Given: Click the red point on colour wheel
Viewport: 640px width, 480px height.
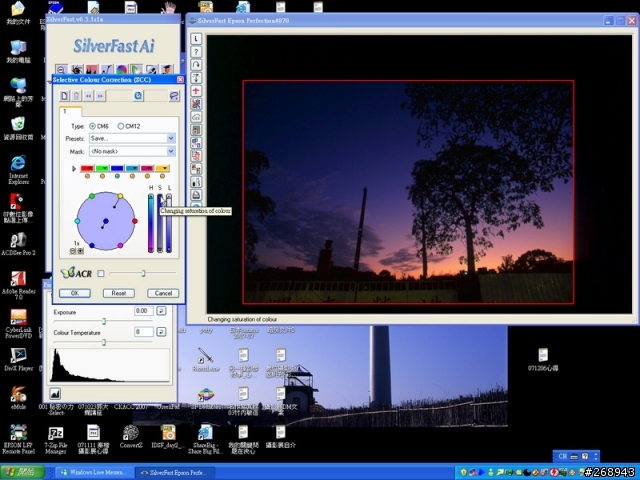Looking at the screenshot, I should 135,221.
